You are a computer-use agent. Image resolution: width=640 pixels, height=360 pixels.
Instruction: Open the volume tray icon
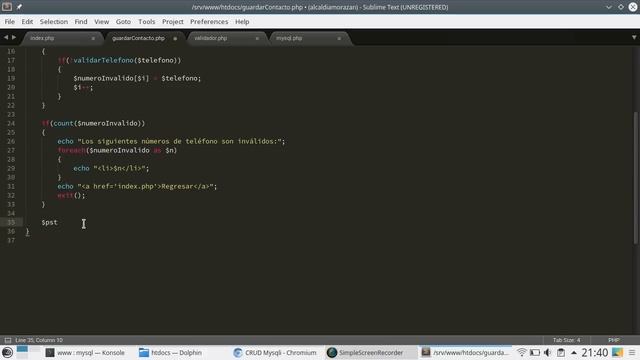[548, 353]
